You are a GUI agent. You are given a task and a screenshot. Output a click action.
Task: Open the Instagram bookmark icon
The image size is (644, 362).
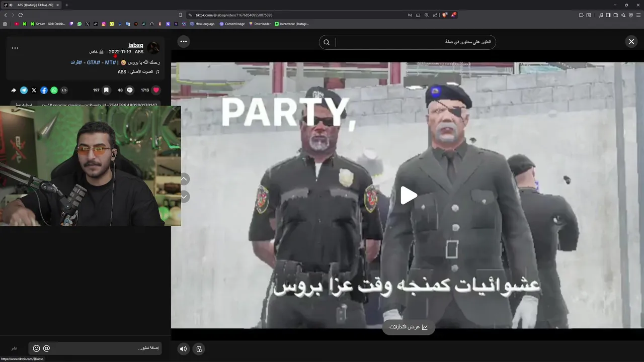pyautogui.click(x=104, y=24)
